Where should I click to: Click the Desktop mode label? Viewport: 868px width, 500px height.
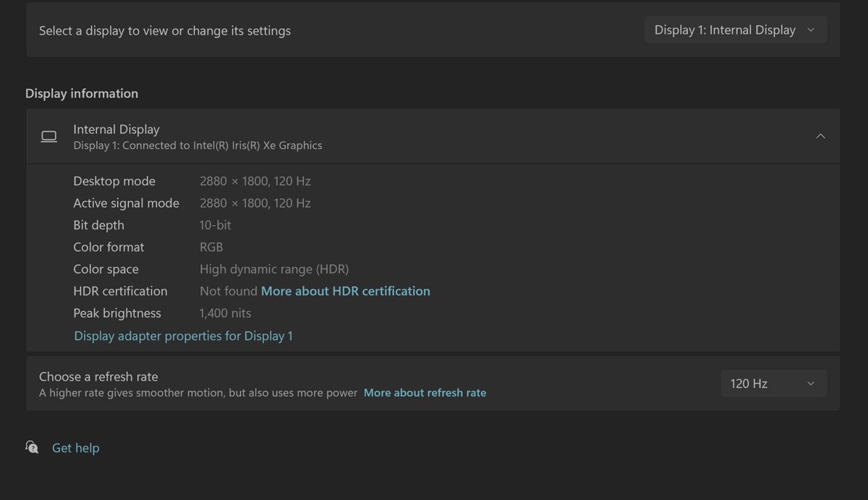[114, 181]
